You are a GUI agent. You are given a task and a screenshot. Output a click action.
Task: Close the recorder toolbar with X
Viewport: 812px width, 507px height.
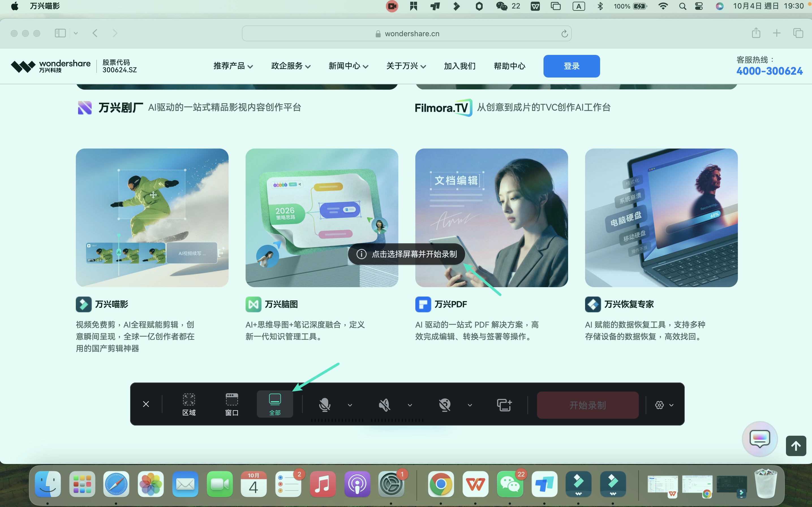point(146,404)
